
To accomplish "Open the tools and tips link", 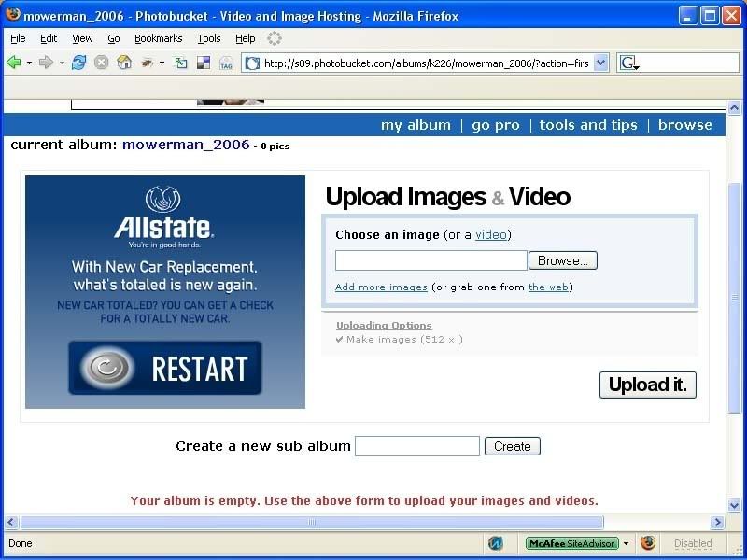I will [588, 125].
